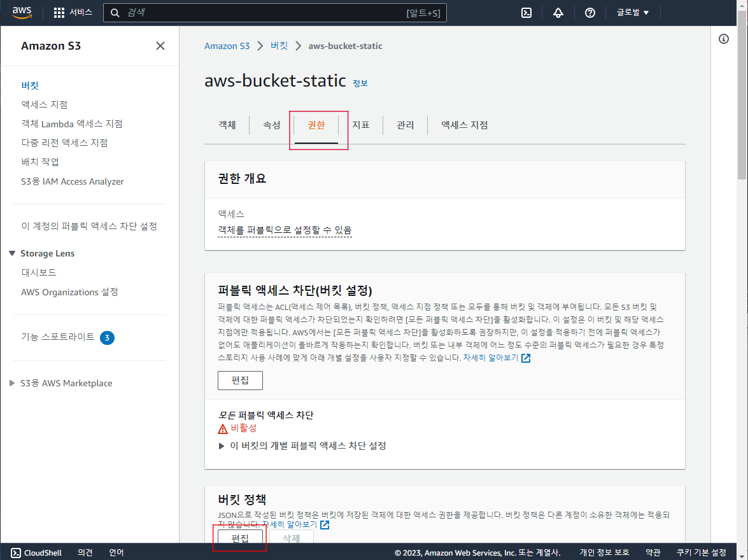Screen dimensions: 748x560
Task: Click 의견 in the footer
Action: pos(85,552)
